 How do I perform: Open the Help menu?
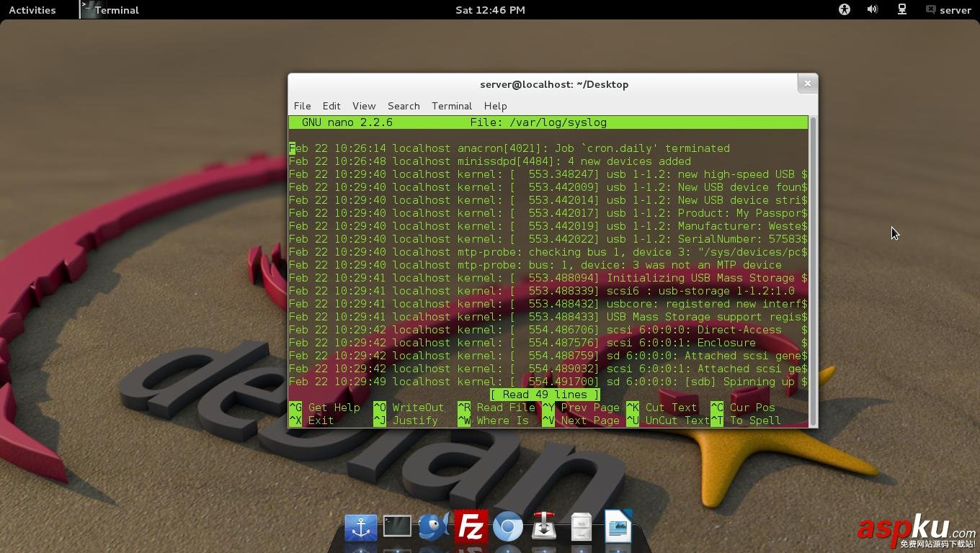click(495, 106)
